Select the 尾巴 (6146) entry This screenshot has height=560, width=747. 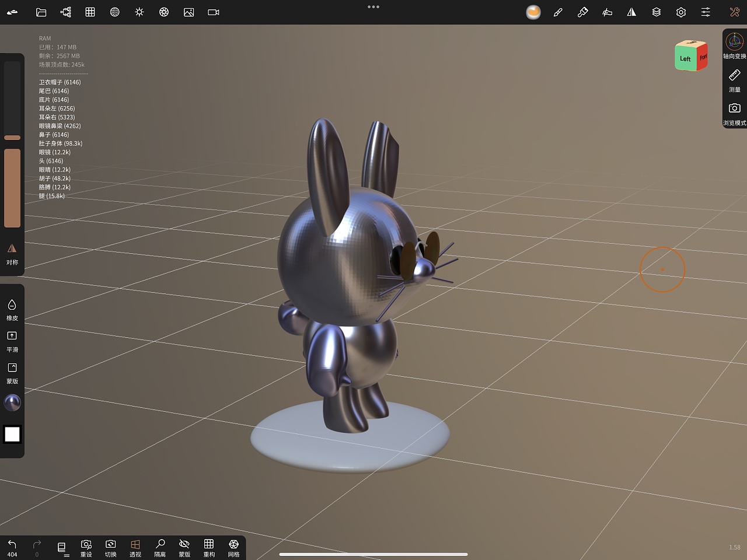pyautogui.click(x=54, y=91)
